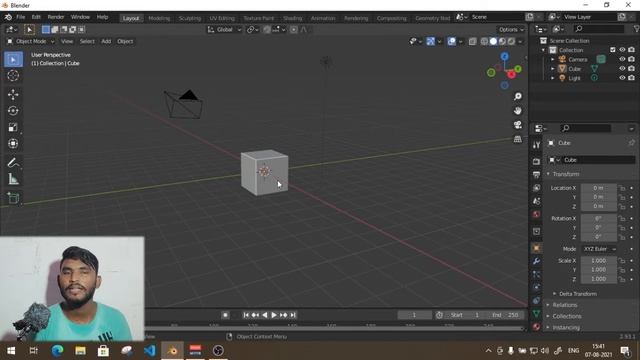
Task: Click the current frame field
Action: coord(414,315)
